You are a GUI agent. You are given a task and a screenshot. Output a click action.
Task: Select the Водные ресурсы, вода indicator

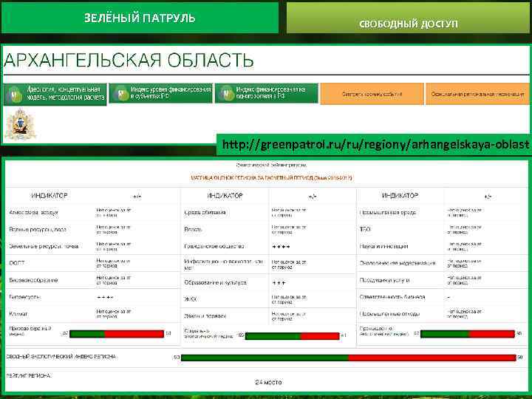click(x=38, y=229)
